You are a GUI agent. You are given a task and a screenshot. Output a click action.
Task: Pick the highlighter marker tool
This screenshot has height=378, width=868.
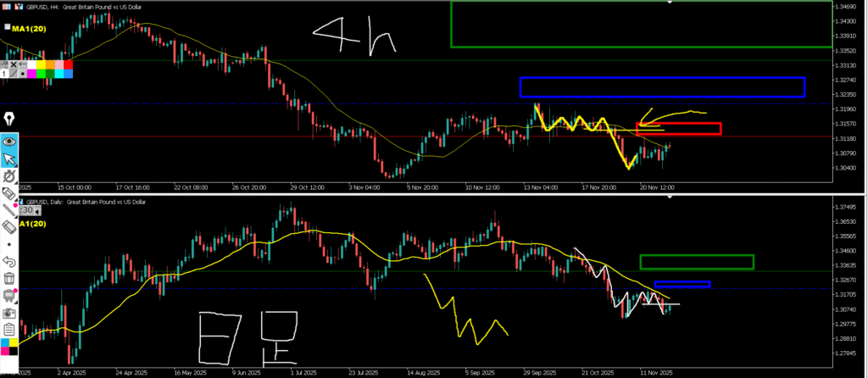coord(9,192)
